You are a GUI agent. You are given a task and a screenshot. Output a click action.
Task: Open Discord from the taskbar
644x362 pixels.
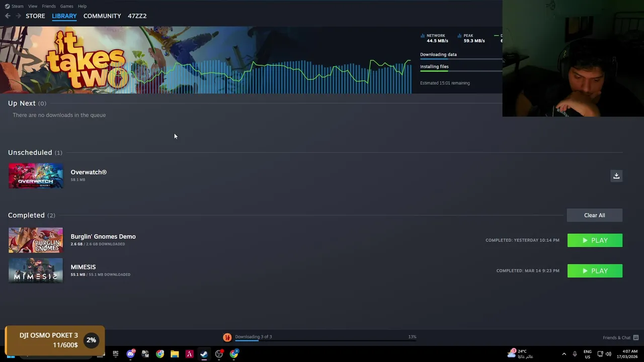[130, 354]
